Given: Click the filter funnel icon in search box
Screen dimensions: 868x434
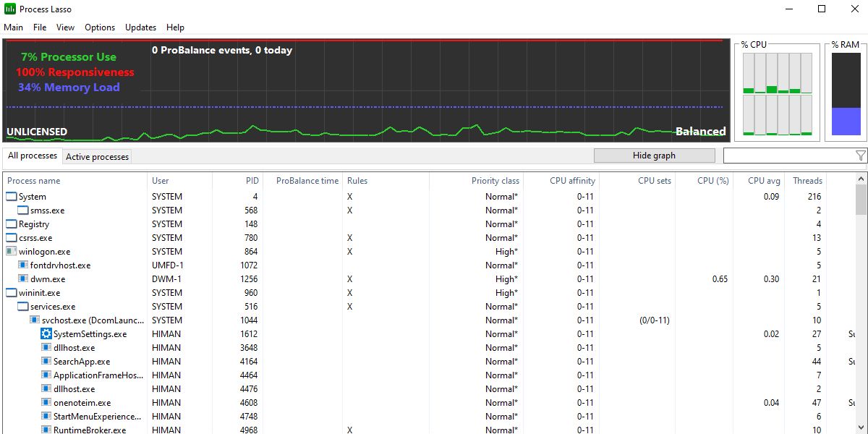Looking at the screenshot, I should point(860,156).
